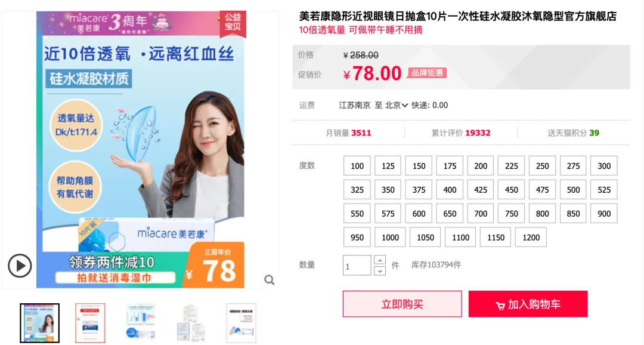Focus the quantity input field
644x345 pixels.
(357, 265)
